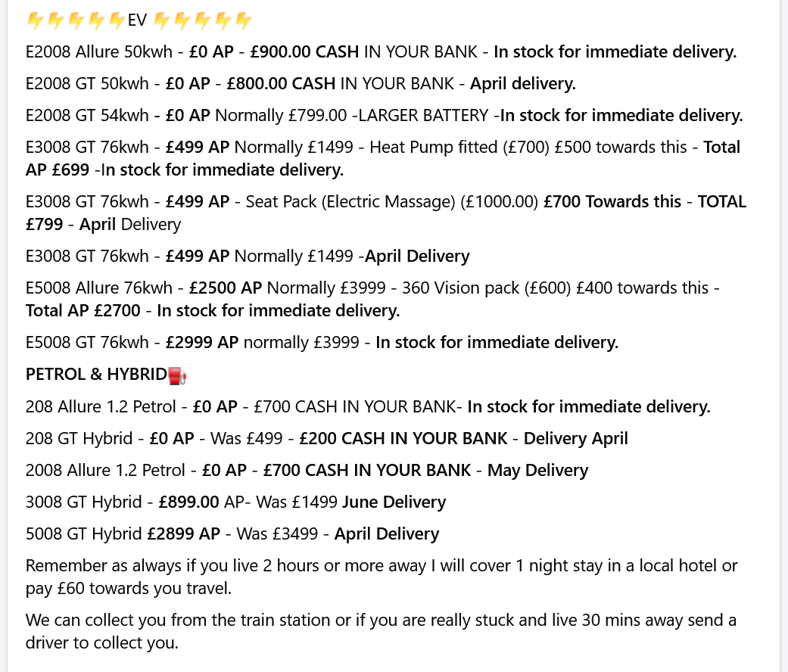Click the red fuel pump emoji
The image size is (788, 672).
click(x=176, y=375)
